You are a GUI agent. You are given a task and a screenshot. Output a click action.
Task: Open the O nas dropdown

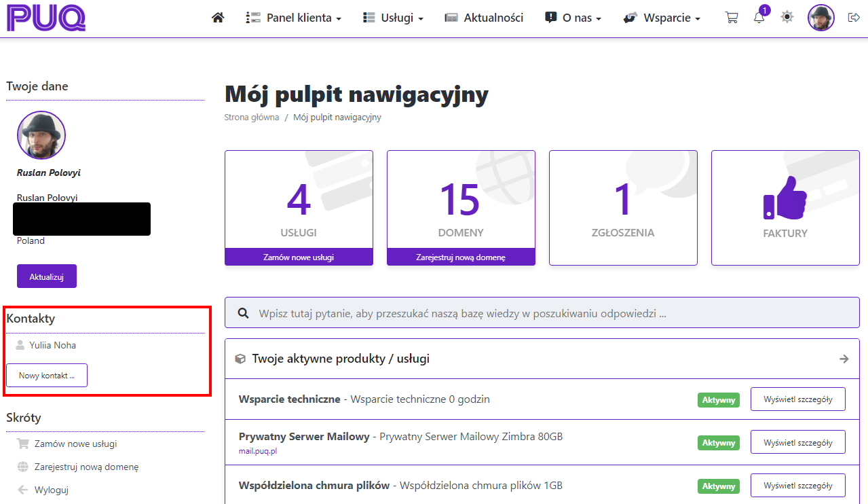573,18
